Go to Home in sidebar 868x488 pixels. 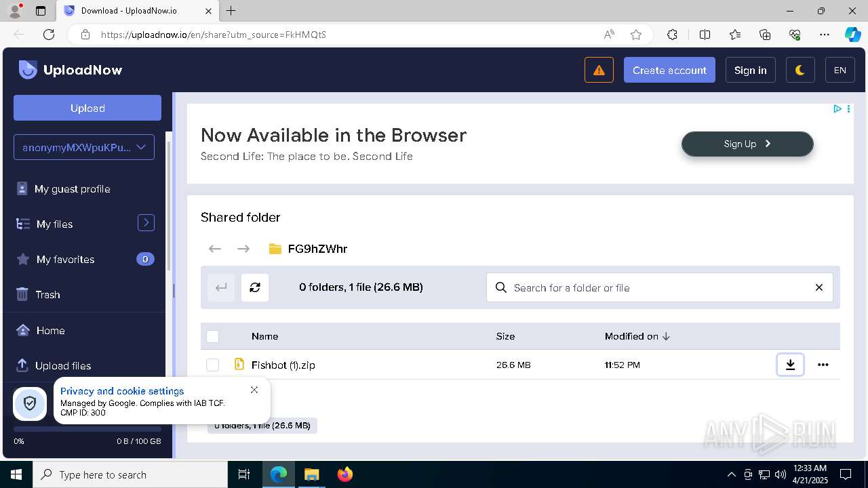click(x=50, y=331)
